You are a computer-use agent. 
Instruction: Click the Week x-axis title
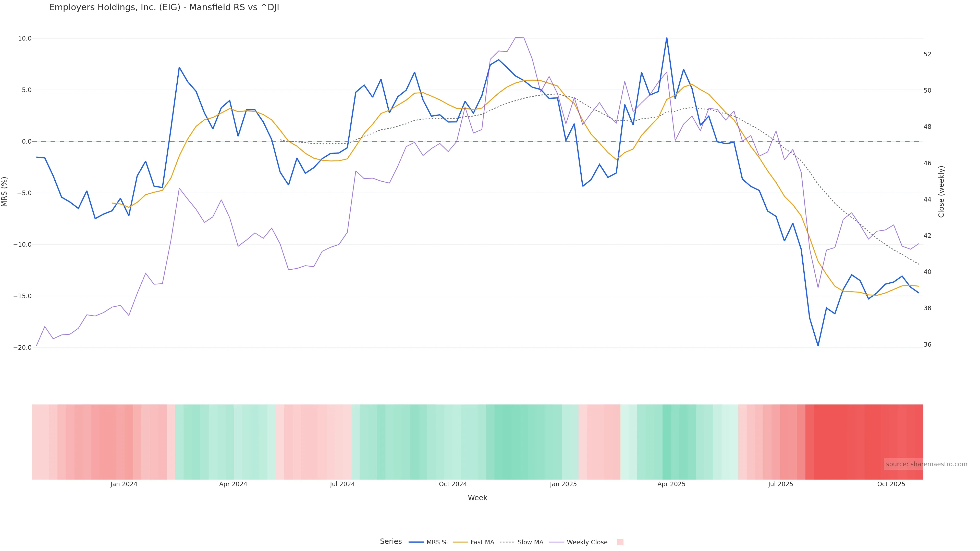coord(477,498)
